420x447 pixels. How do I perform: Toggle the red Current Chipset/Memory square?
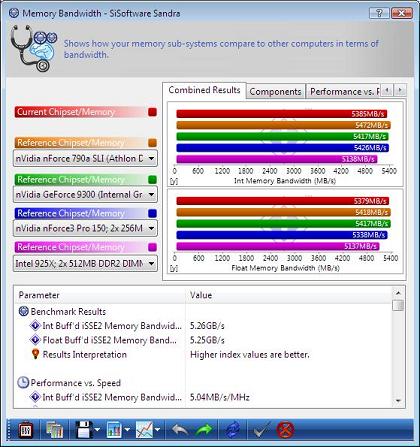[x=152, y=112]
